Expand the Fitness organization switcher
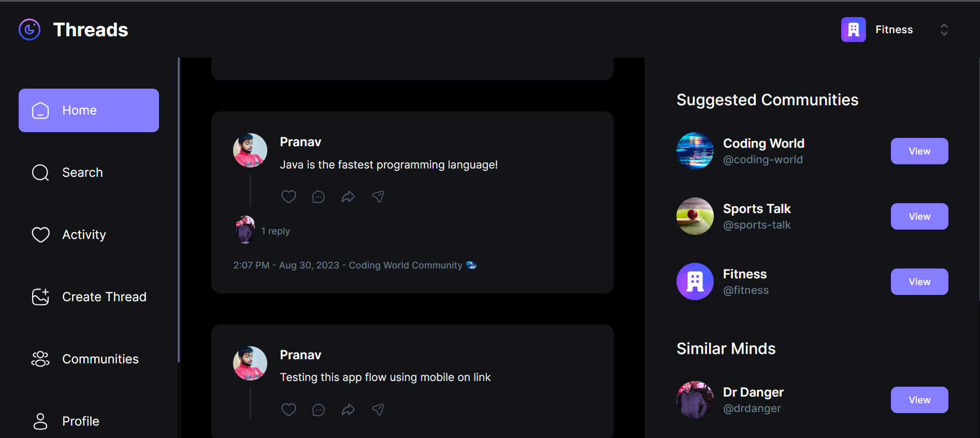980x438 pixels. point(944,30)
